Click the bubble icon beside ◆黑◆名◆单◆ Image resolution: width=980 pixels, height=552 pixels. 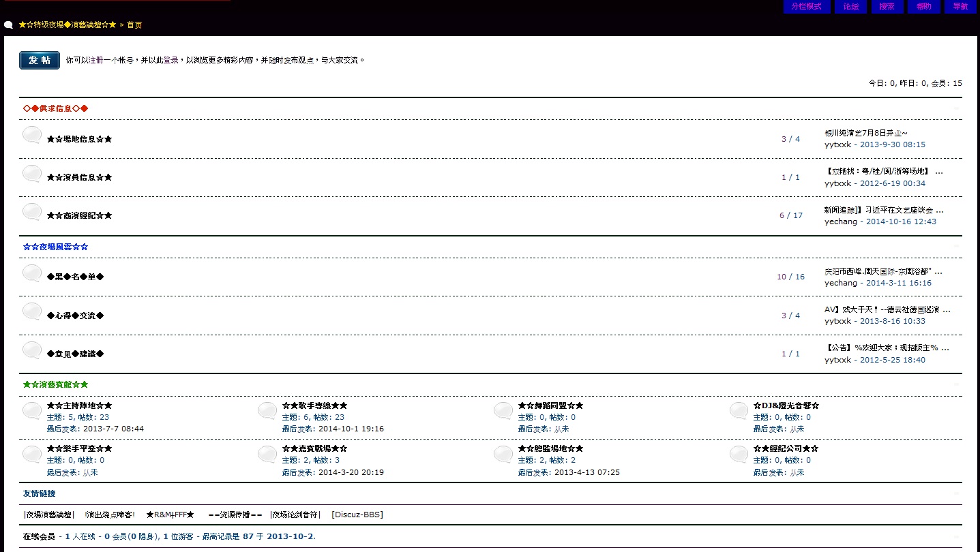coord(32,273)
